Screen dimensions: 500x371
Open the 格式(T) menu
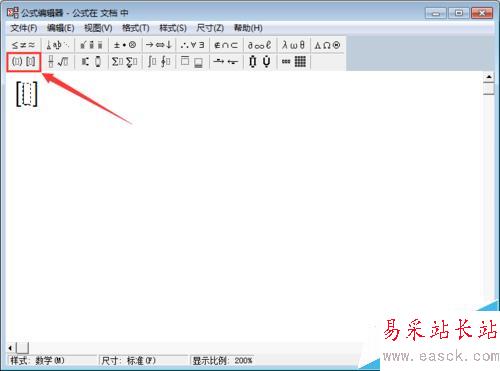tap(135, 28)
